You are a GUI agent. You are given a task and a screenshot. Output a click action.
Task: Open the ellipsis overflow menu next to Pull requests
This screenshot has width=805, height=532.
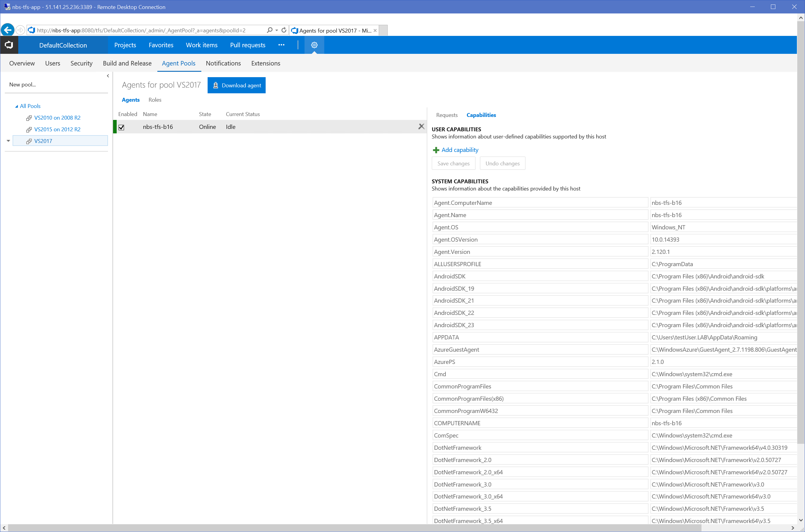coord(281,45)
